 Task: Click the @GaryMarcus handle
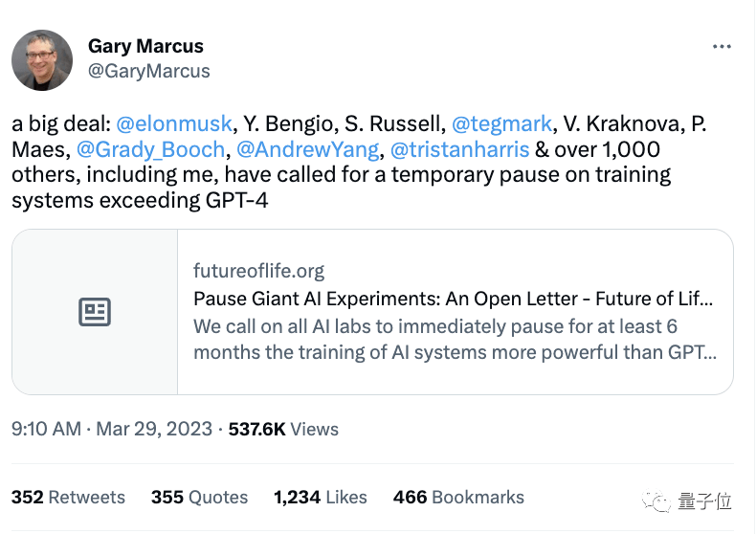point(148,71)
